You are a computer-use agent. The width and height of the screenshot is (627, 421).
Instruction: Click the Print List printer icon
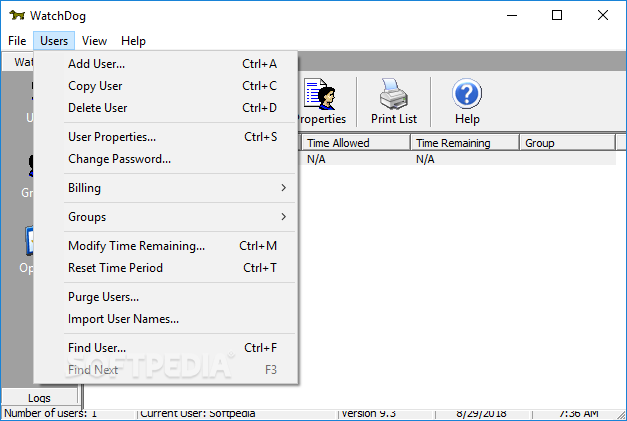[x=393, y=94]
